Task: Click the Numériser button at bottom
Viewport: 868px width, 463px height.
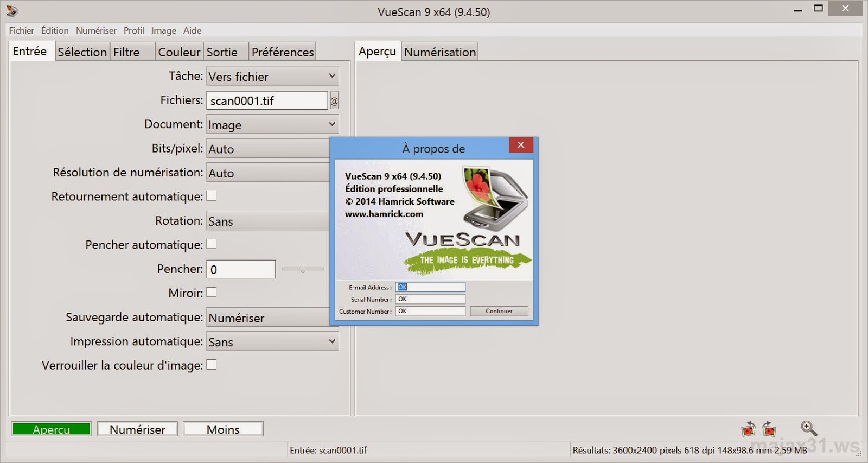Action: pyautogui.click(x=137, y=429)
